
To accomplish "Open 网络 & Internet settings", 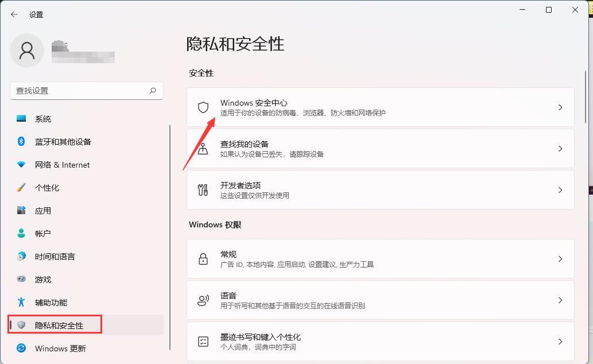I will coord(87,165).
